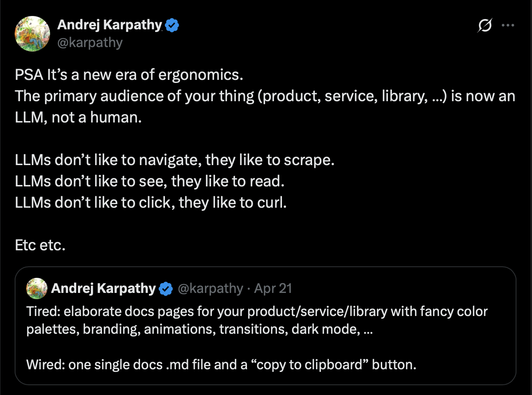Viewport: 532px width, 395px height.
Task: Open Andrej Karpathy's profile from main post name
Action: (x=110, y=25)
